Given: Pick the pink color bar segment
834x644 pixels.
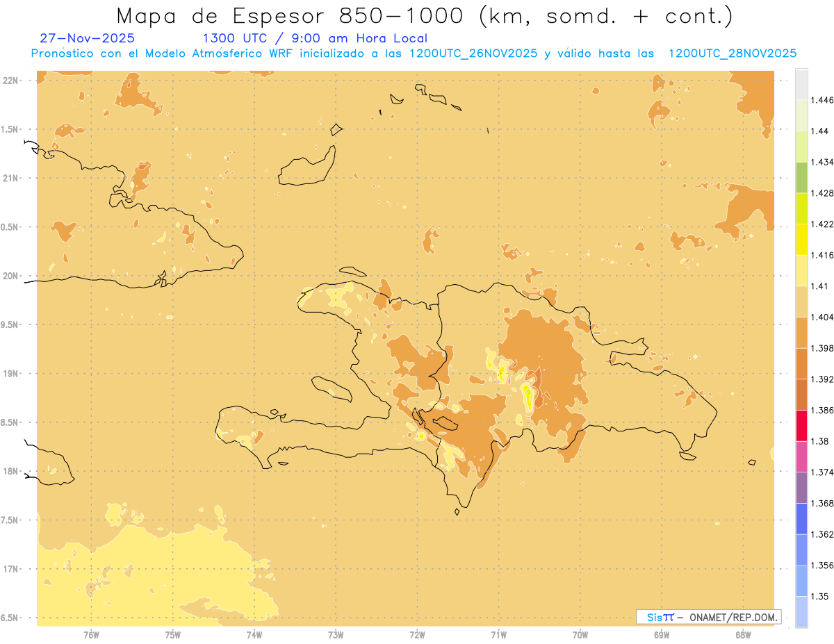Looking at the screenshot, I should click(801, 456).
